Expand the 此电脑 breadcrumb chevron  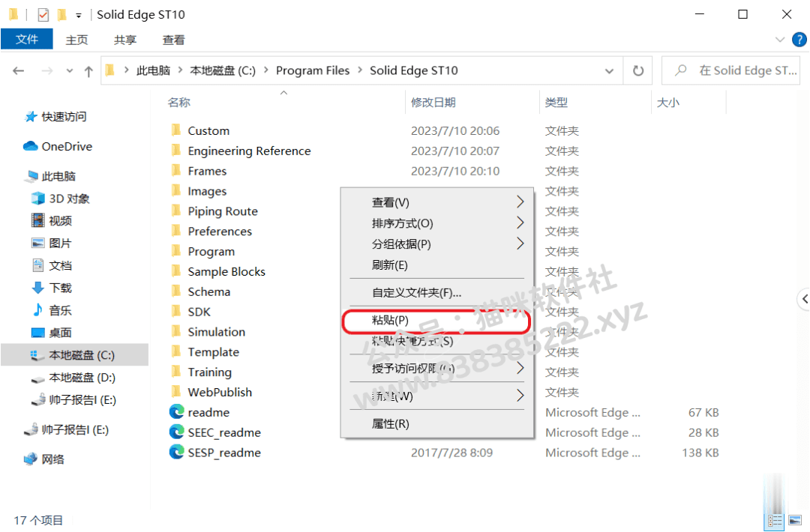pyautogui.click(x=178, y=70)
